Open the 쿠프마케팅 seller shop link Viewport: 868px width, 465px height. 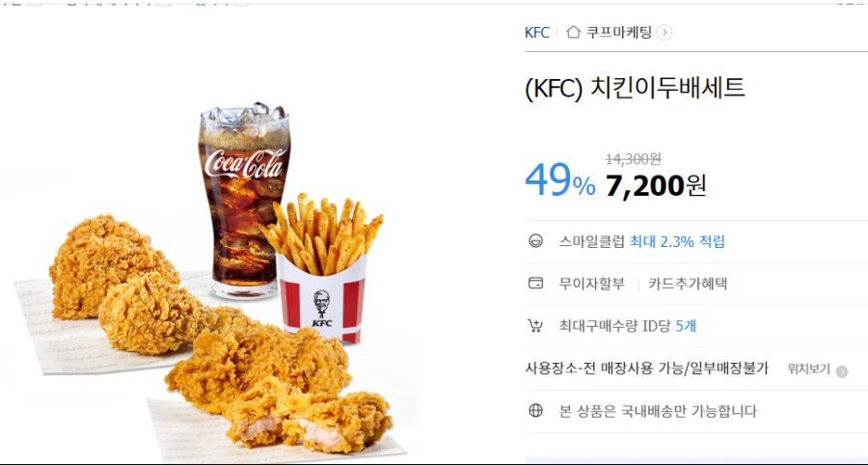pos(619,33)
